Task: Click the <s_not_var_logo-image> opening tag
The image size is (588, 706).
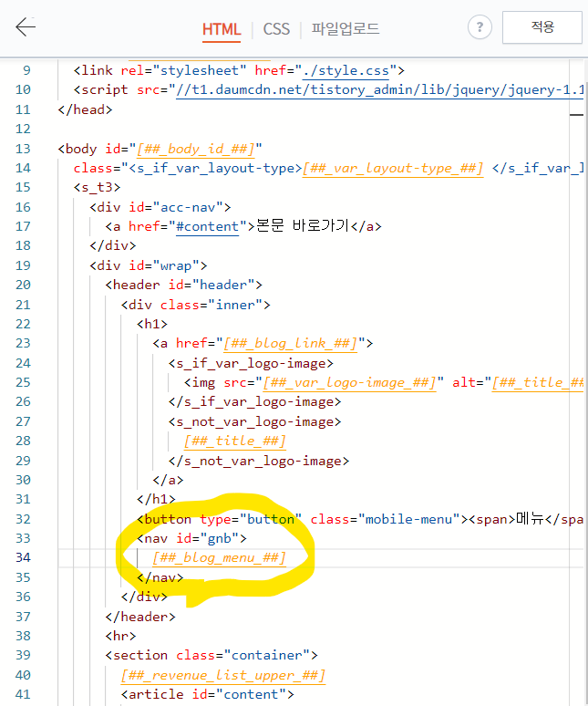Action: point(255,422)
